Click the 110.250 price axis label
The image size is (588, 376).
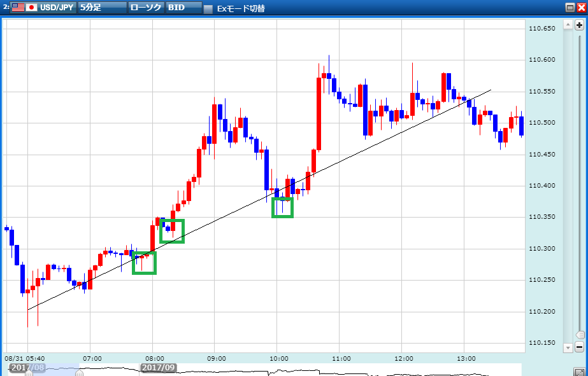coord(542,280)
